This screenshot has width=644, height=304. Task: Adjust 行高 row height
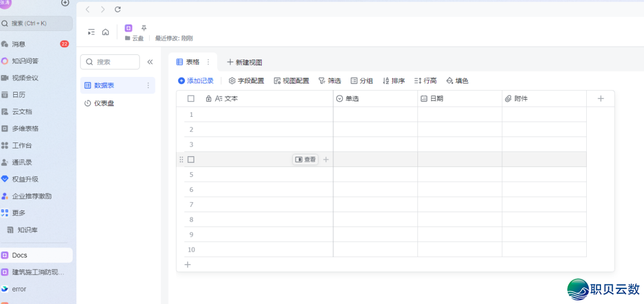[x=426, y=81]
